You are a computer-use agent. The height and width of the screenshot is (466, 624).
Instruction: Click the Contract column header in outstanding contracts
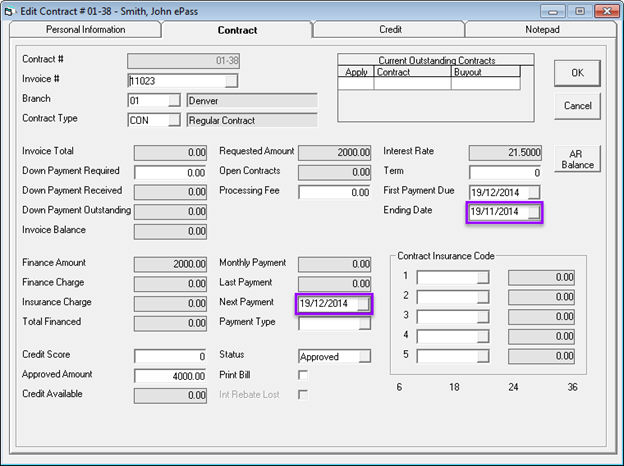[412, 72]
